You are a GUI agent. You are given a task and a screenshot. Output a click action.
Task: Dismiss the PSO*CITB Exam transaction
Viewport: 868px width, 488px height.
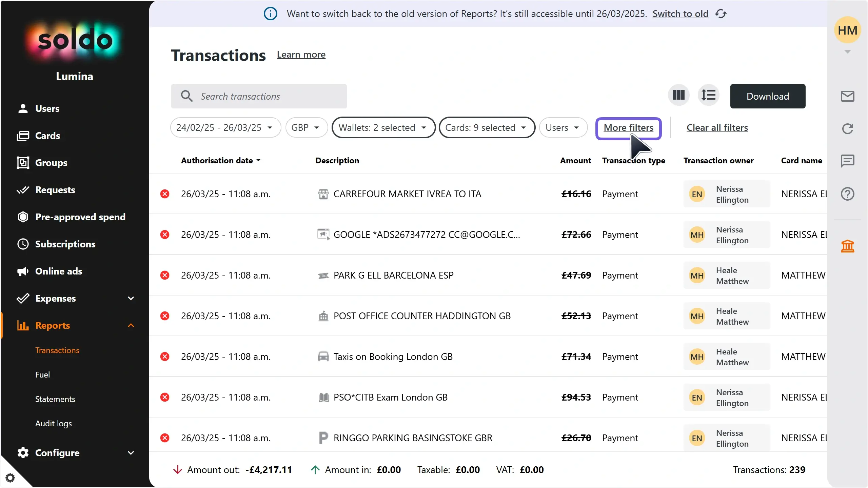[x=165, y=397]
